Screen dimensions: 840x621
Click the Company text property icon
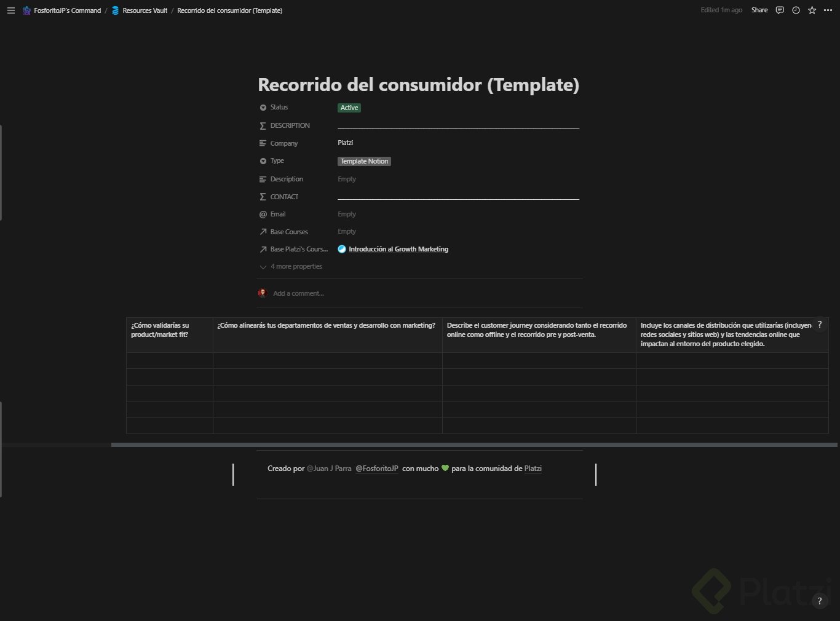coord(263,143)
